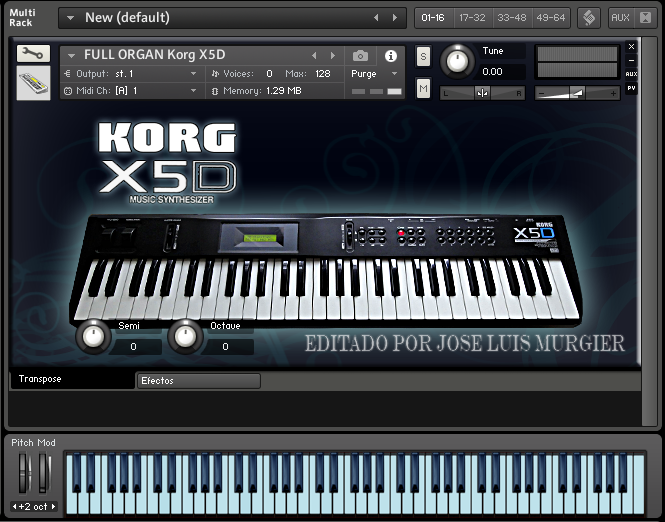Click the Multi Rack label

22,18
